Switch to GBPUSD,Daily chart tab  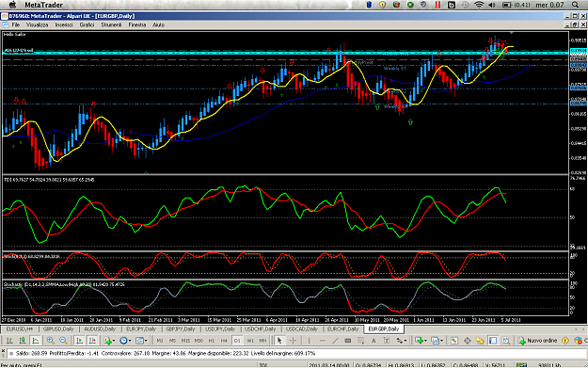coord(58,329)
